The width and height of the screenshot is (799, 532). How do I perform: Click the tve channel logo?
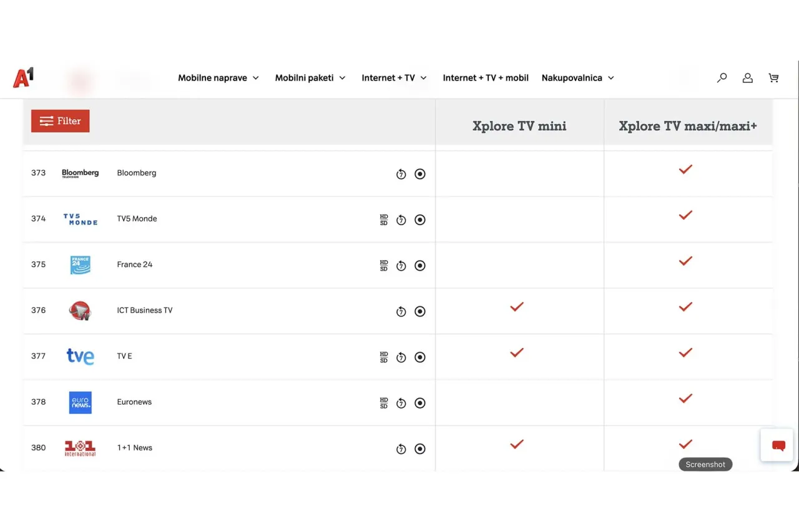click(80, 356)
